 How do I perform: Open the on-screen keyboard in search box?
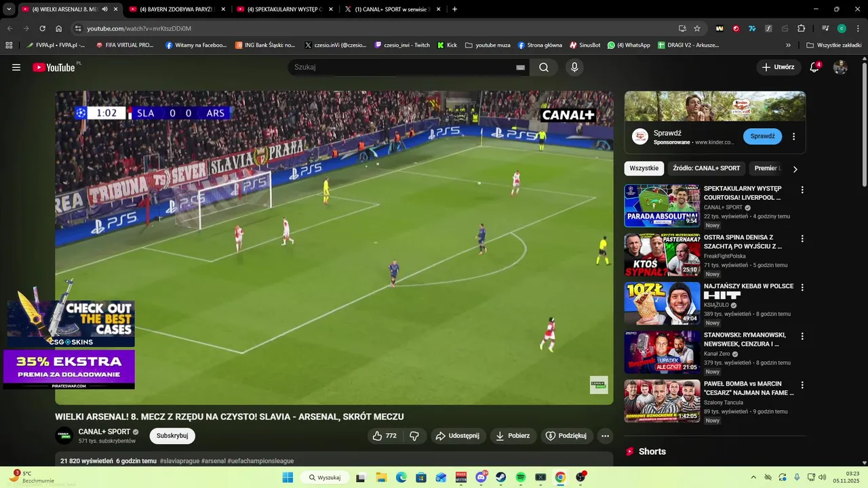(520, 67)
